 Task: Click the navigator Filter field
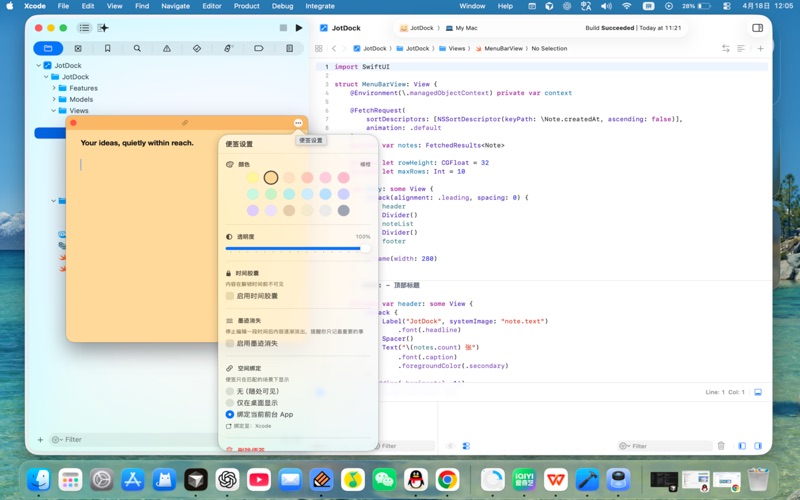133,440
